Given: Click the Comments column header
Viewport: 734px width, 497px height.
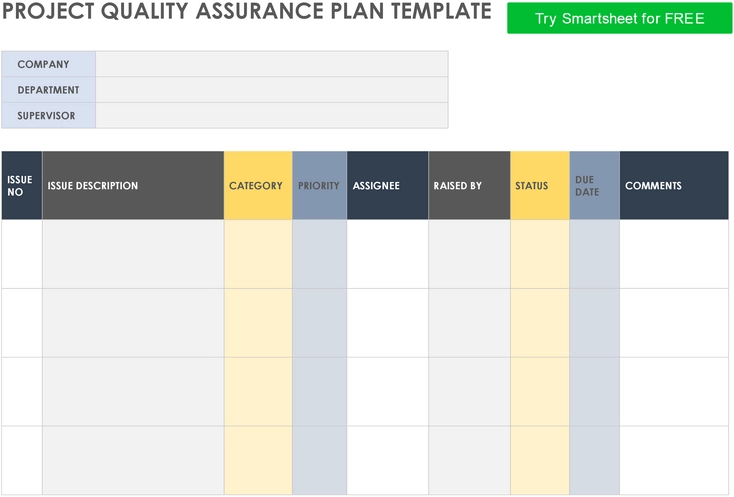Looking at the screenshot, I should pos(674,185).
